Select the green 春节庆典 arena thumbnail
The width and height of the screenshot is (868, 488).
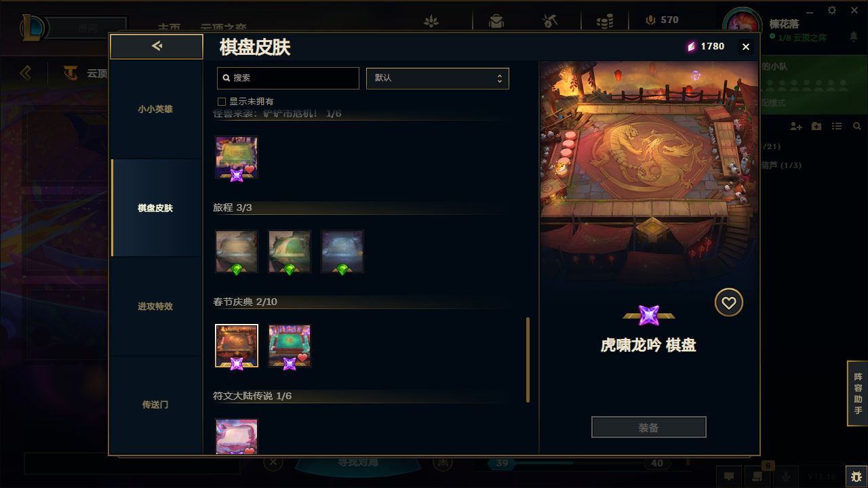tap(290, 346)
